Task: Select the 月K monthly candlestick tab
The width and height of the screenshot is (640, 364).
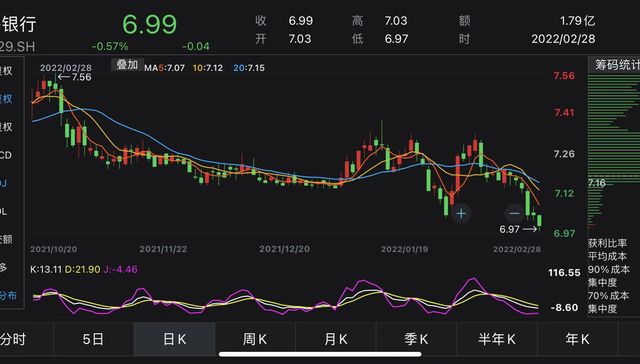Action: 336,339
